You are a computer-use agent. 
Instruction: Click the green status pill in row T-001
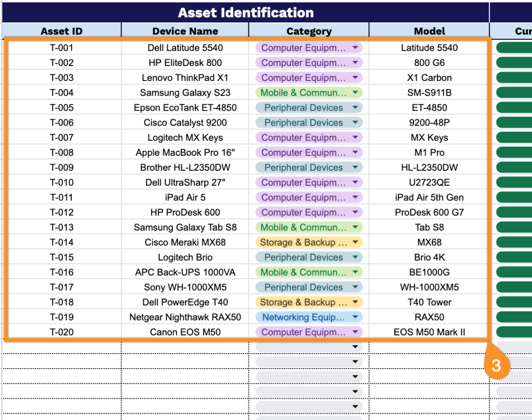pyautogui.click(x=513, y=48)
